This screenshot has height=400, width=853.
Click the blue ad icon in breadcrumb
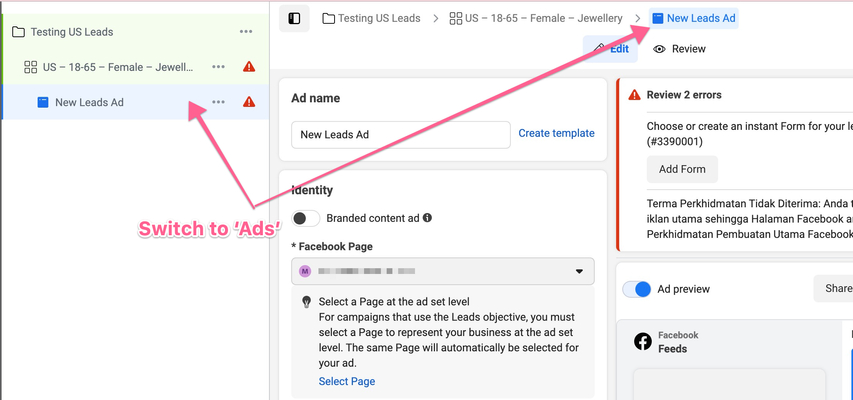tap(657, 18)
